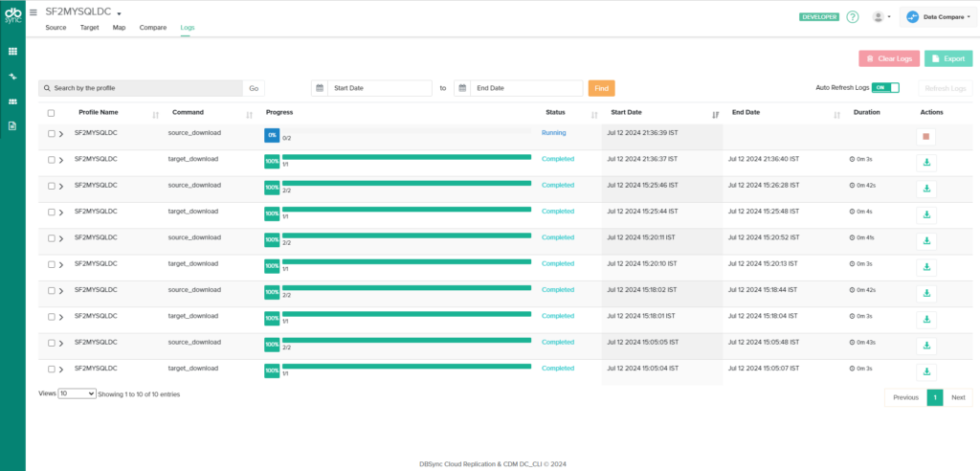Screen dimensions: 980x471
Task: Click the DBSync logo icon
Action: (12, 15)
